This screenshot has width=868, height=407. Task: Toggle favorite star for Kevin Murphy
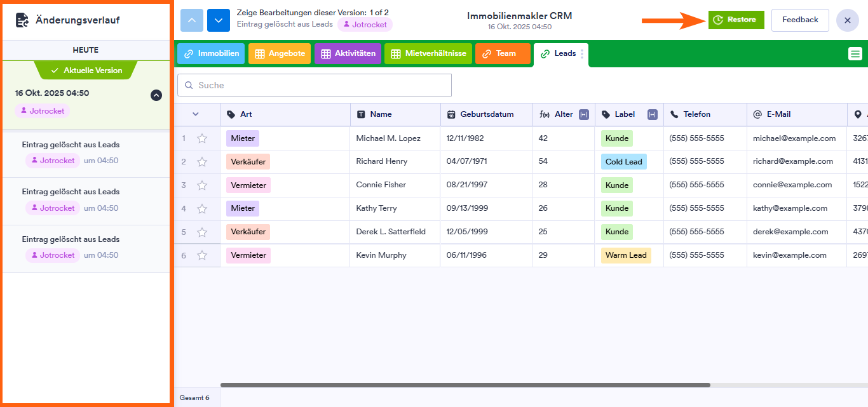coord(202,255)
